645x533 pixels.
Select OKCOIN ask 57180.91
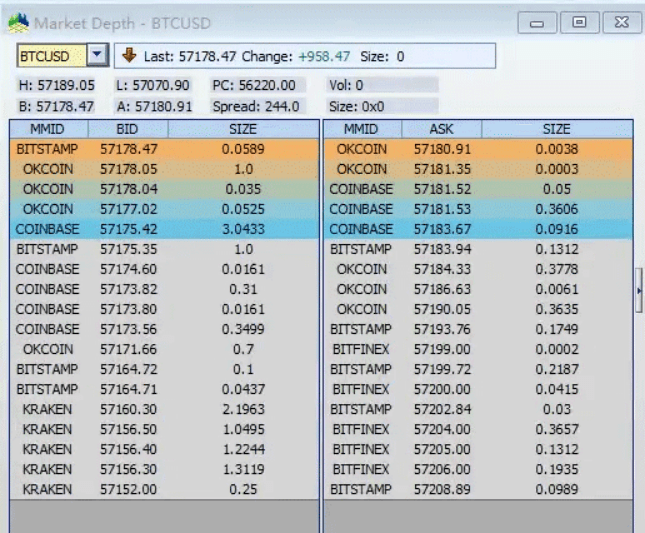478,149
